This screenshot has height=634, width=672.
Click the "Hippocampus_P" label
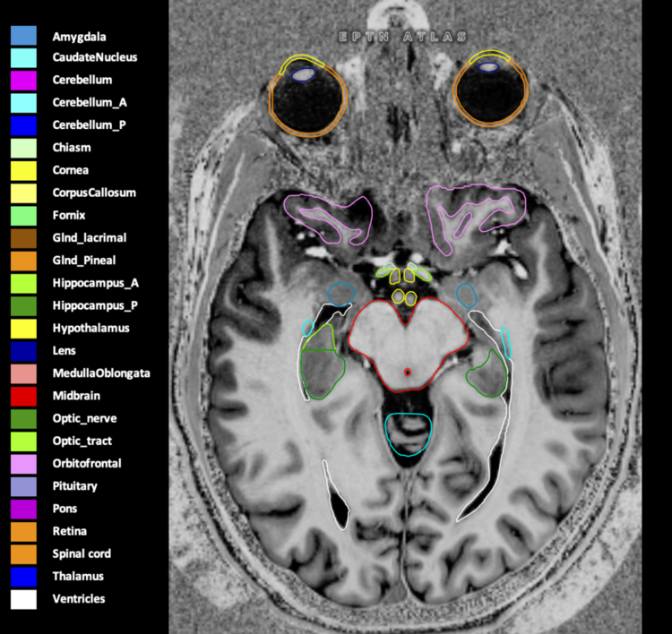(x=95, y=306)
